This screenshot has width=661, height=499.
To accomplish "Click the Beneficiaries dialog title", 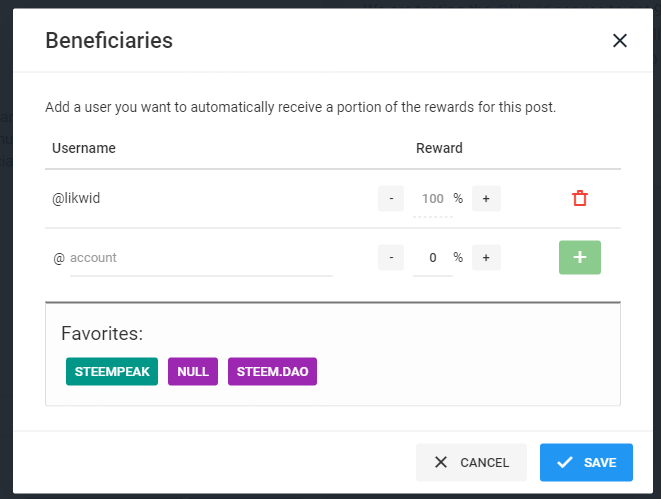I will click(x=109, y=41).
